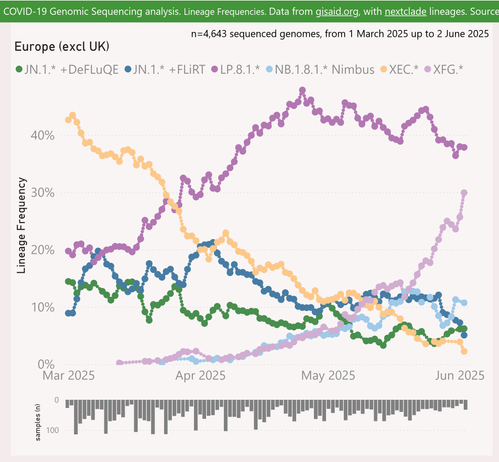Click the Apr 2025 x-axis label
The image size is (499, 462).
[200, 376]
